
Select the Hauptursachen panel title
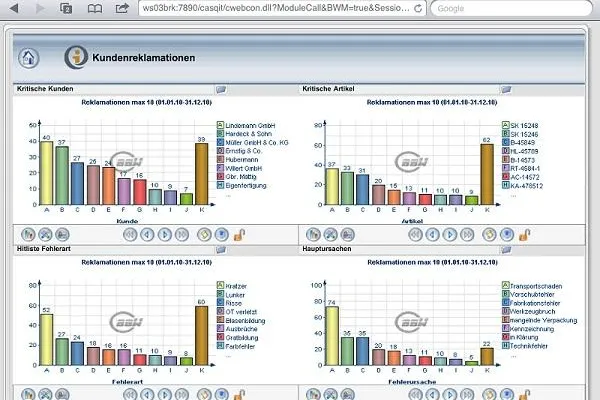pyautogui.click(x=326, y=249)
